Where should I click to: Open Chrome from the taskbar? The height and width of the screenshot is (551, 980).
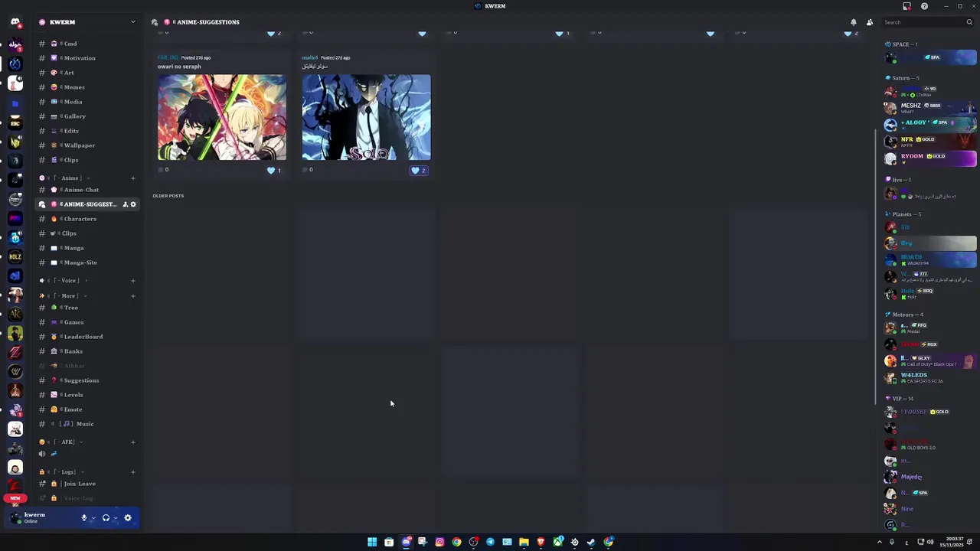click(x=456, y=542)
